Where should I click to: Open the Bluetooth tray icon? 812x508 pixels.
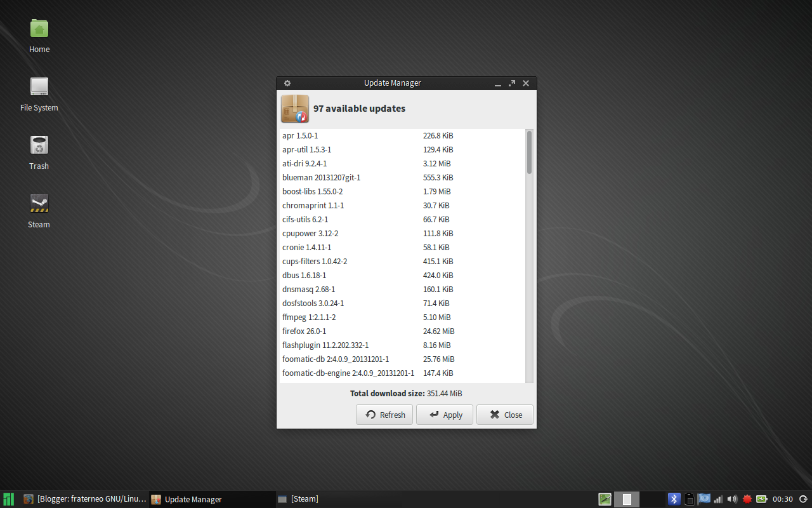[674, 499]
